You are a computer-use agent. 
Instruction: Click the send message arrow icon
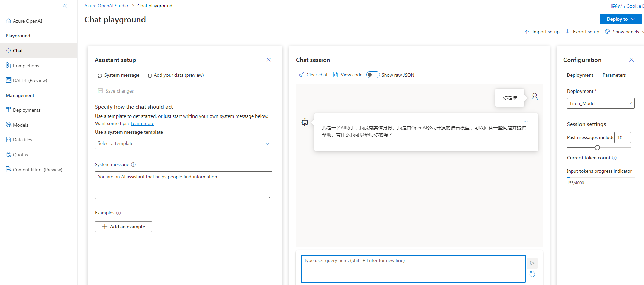coord(532,263)
